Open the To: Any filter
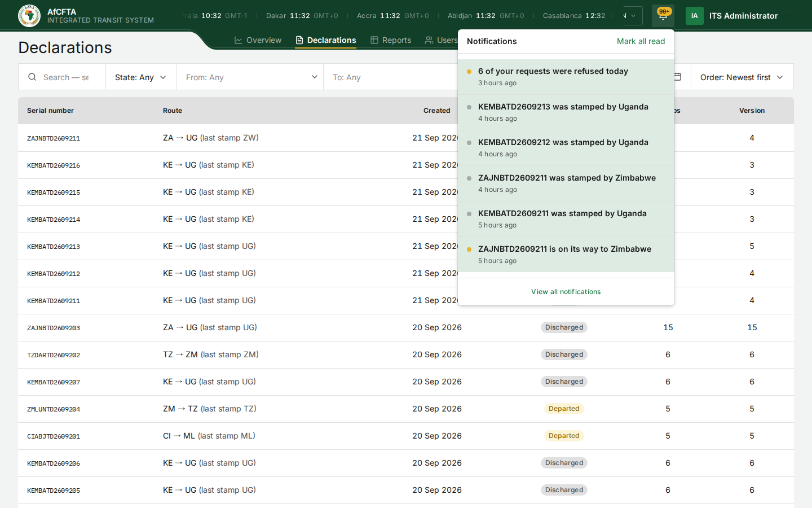The image size is (812, 508). point(390,77)
